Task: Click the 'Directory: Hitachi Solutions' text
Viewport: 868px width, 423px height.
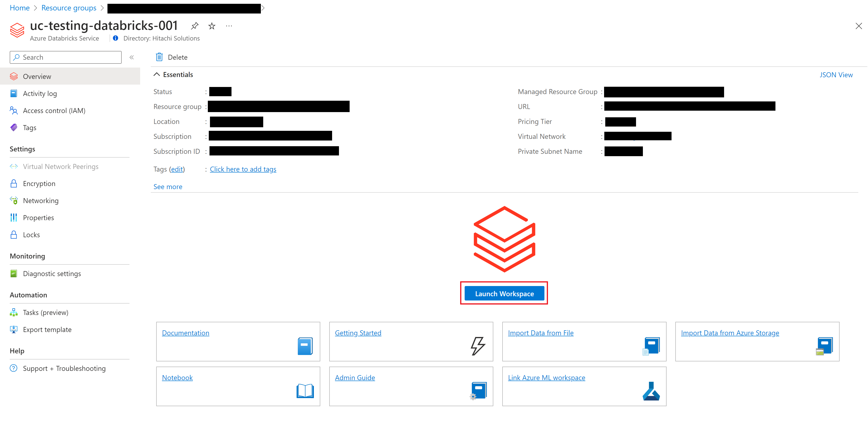Action: coord(161,38)
